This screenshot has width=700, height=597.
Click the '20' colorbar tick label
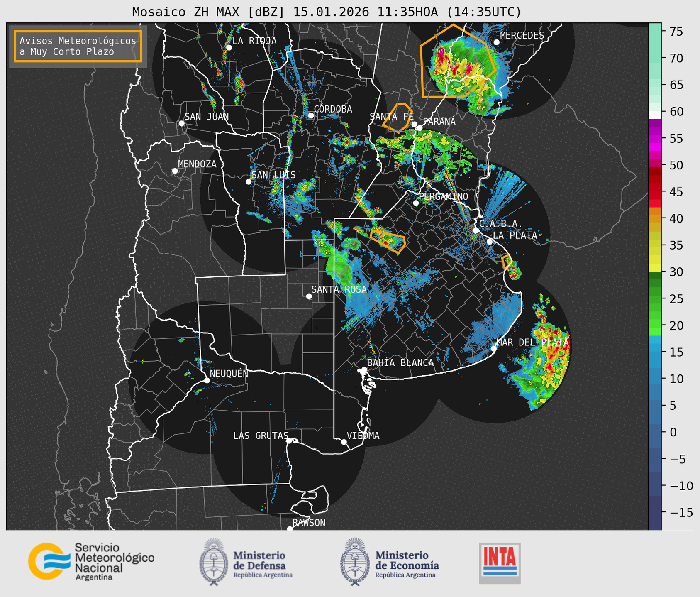[676, 325]
